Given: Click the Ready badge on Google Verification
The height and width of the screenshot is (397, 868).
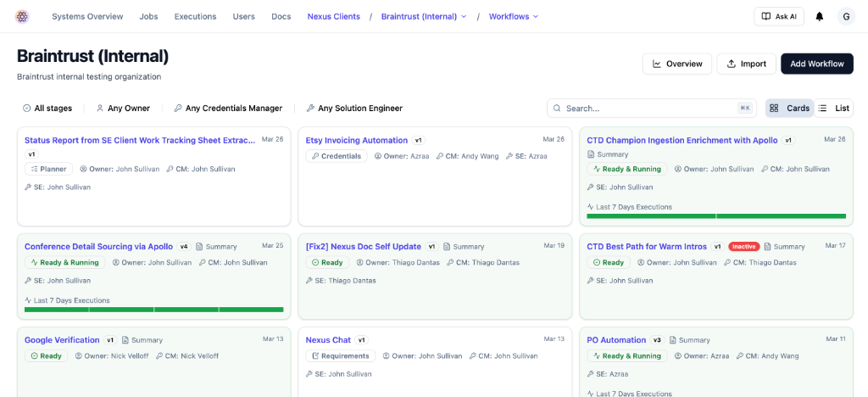Looking at the screenshot, I should coord(47,356).
